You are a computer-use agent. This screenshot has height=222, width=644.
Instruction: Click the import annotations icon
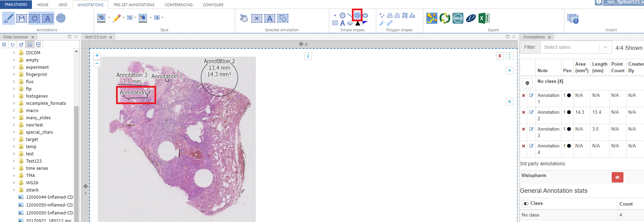pos(573,19)
